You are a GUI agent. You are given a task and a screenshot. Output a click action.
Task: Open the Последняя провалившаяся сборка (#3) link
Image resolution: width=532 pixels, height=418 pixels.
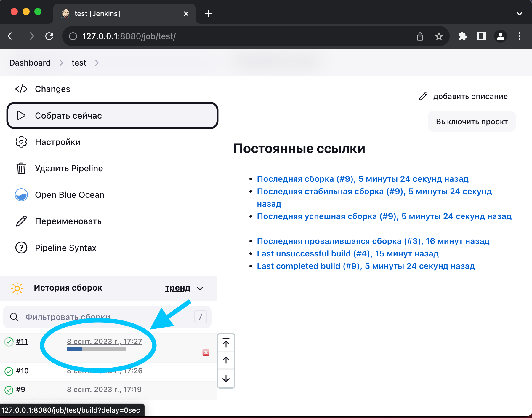[373, 241]
